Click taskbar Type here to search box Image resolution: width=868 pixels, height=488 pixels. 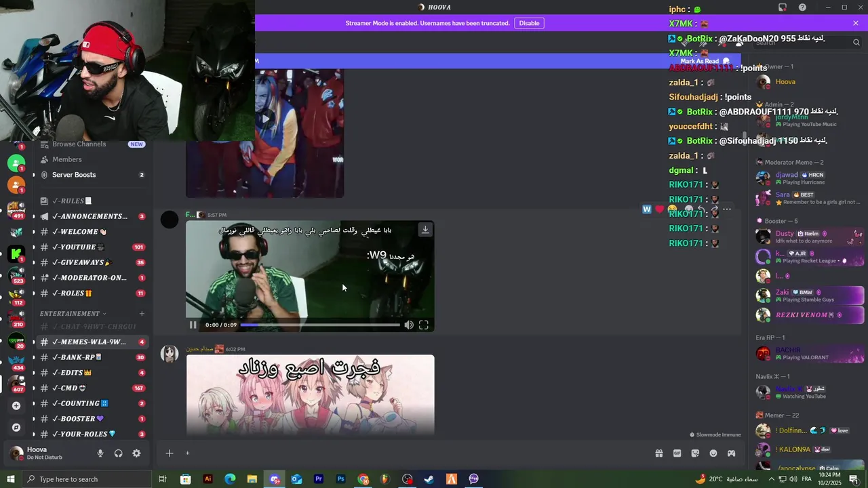tap(86, 479)
